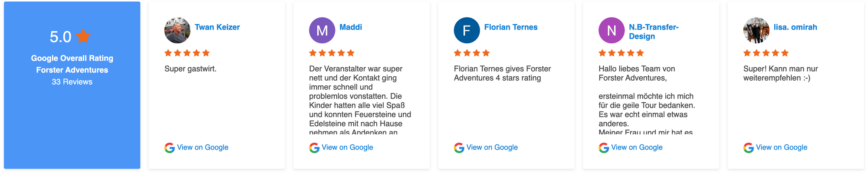Click Twan Keizer's profile photo
The height and width of the screenshot is (173, 868).
(178, 30)
